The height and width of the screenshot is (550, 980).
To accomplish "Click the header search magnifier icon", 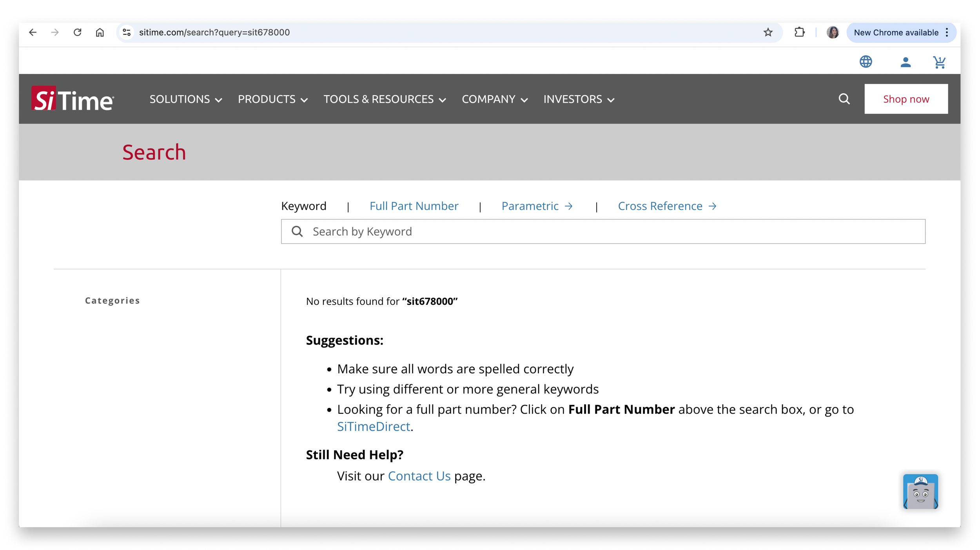I will coord(844,99).
